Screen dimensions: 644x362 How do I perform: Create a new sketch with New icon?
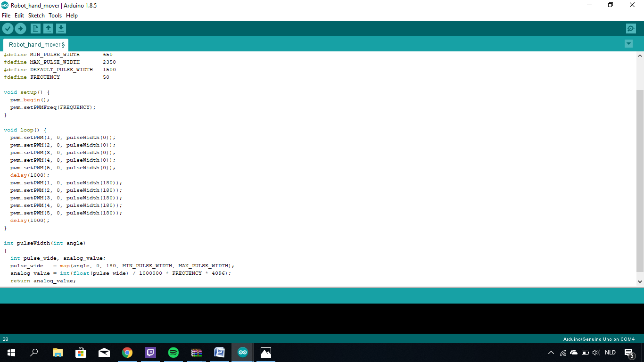pos(35,29)
